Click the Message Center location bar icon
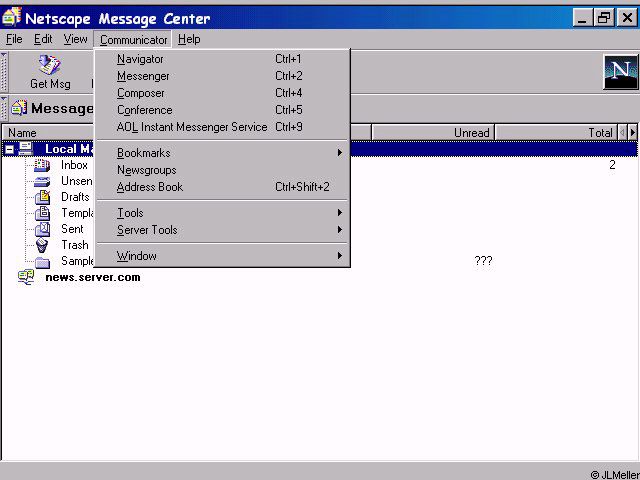 [x=19, y=108]
